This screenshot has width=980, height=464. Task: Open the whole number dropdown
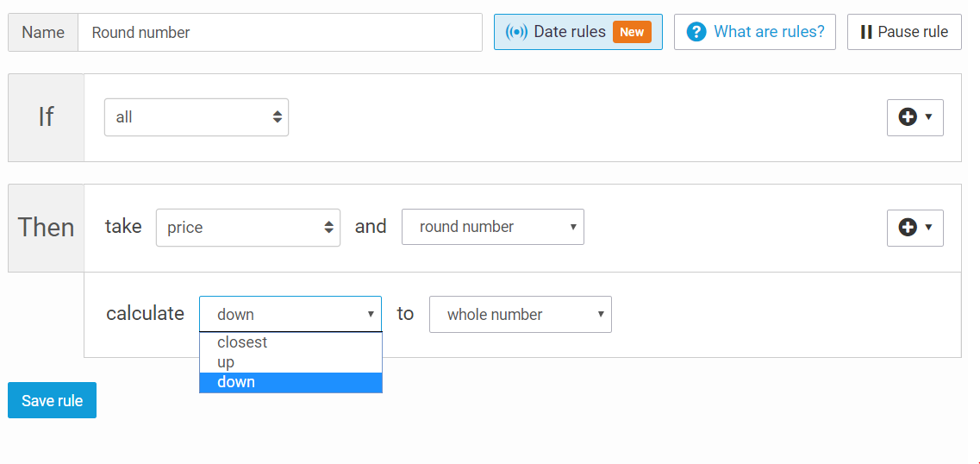521,315
